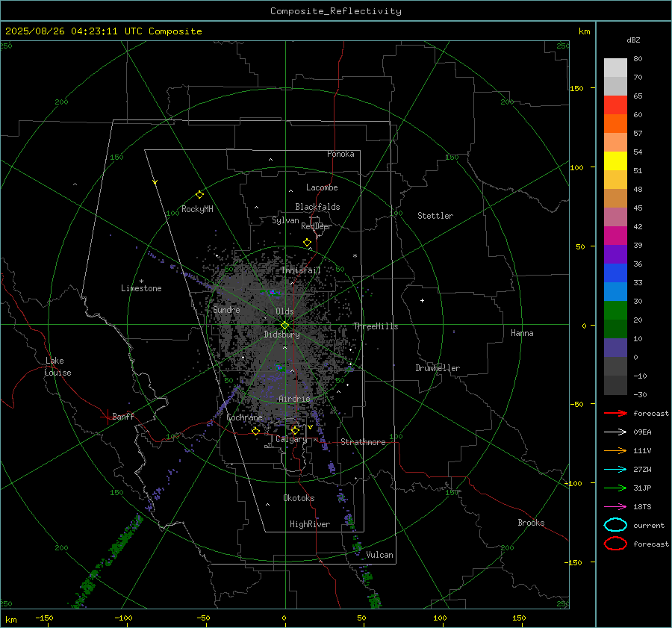Click the Cochrane city label
Viewport: 672px width, 628px height.
tap(244, 417)
